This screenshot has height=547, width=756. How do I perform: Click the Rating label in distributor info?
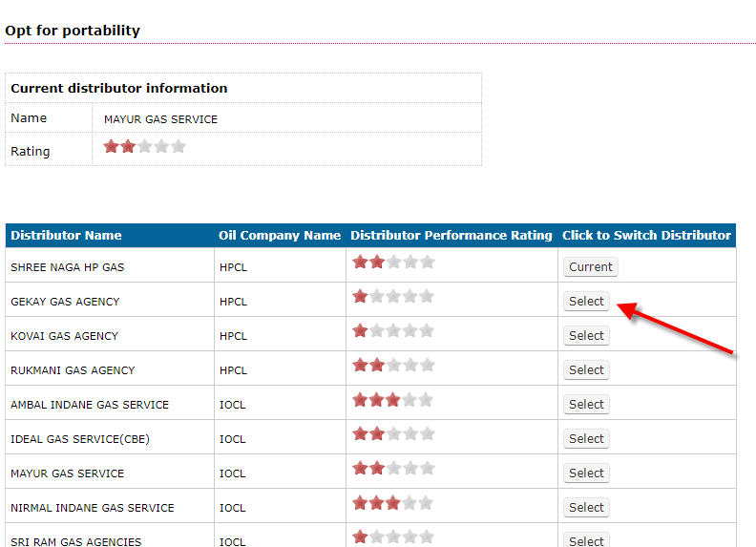pos(31,151)
